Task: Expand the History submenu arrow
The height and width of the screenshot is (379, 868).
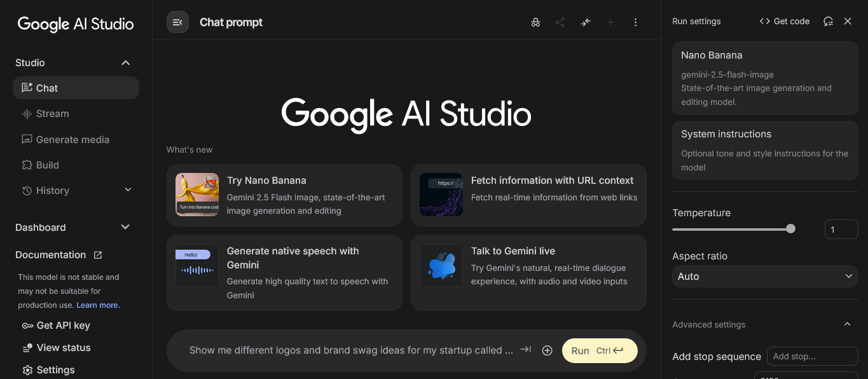Action: coord(128,190)
